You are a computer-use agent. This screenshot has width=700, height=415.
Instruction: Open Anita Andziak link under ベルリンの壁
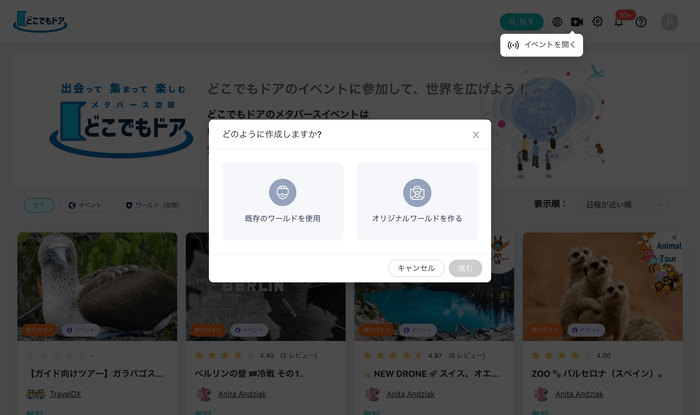[242, 394]
